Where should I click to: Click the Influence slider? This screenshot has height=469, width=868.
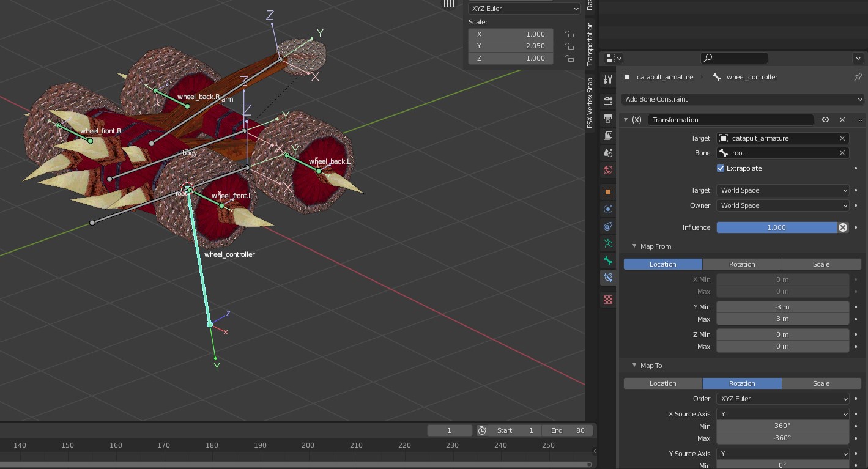tap(776, 227)
